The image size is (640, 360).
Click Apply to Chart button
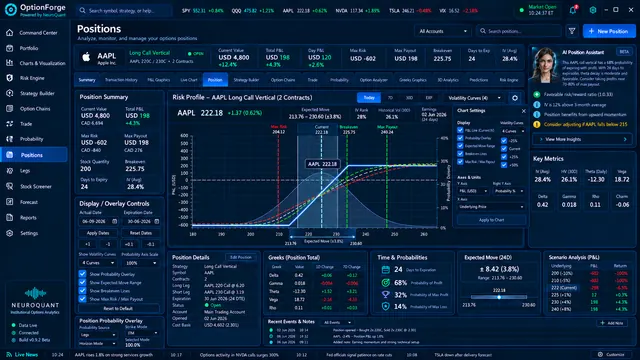[x=491, y=220]
